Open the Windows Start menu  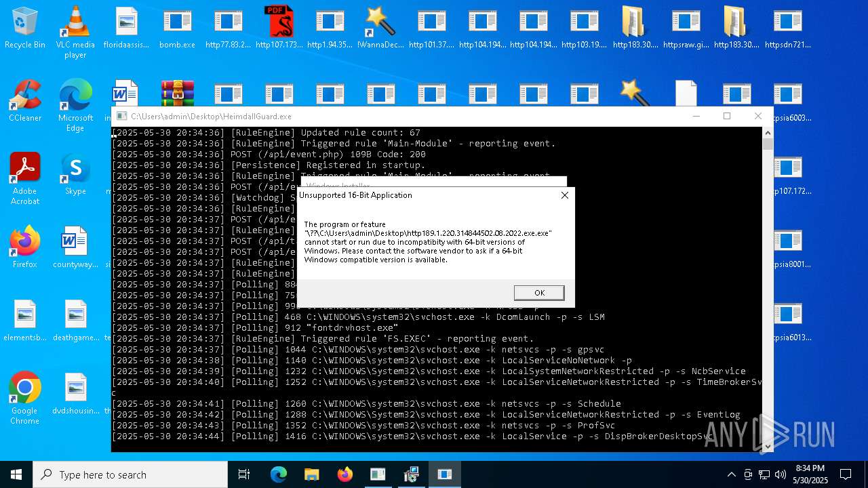coord(16,474)
